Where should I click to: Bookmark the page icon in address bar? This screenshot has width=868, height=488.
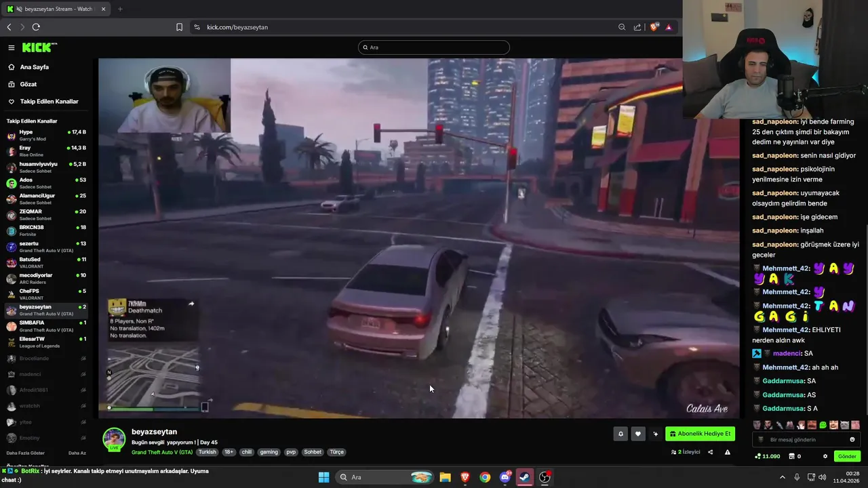(x=179, y=27)
